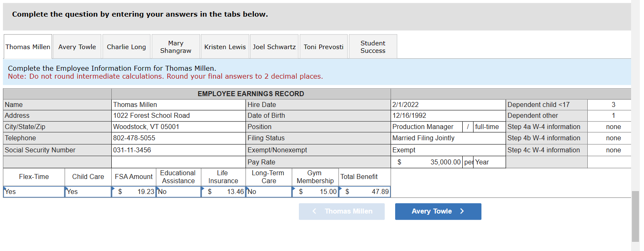Click the Married Filing Jointly cell
The image size is (644, 251).
[448, 138]
